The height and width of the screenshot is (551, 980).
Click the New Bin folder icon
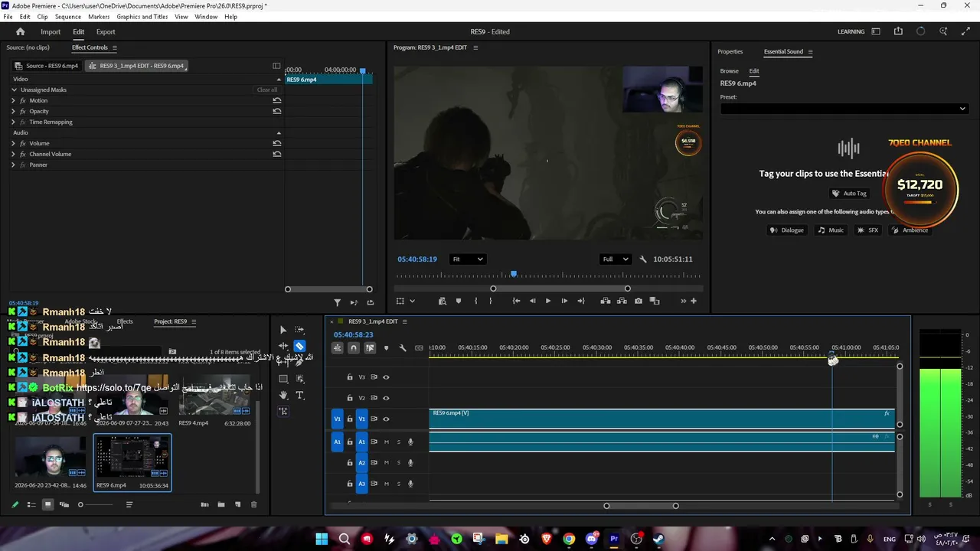point(221,504)
